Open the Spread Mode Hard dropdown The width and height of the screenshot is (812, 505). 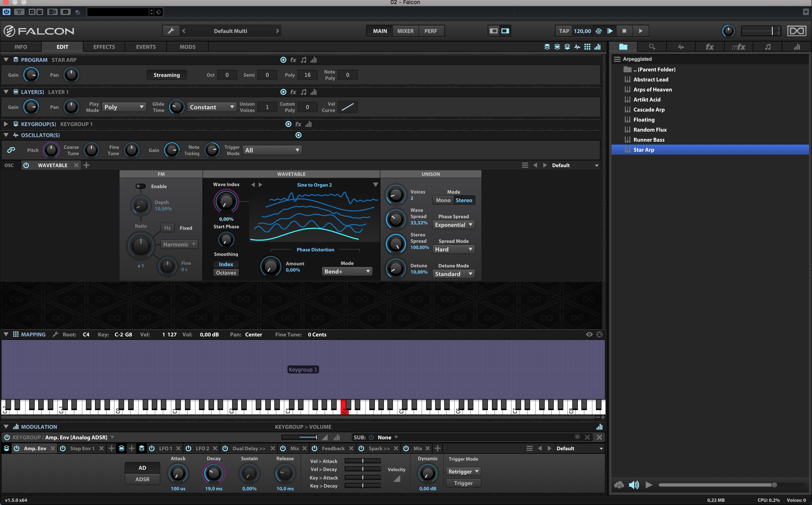coord(453,249)
